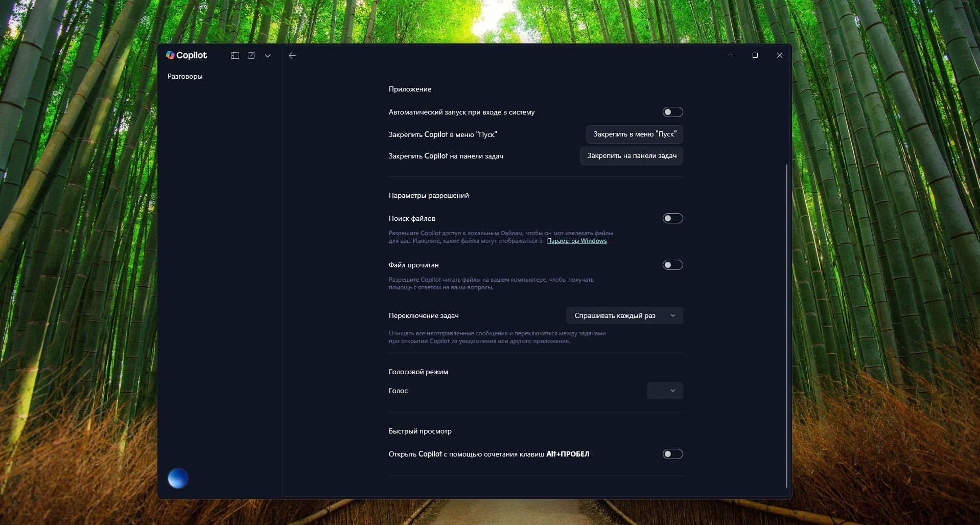Open Спрашивать каждый раз dropdown
The width and height of the screenshot is (980, 525).
pos(624,315)
